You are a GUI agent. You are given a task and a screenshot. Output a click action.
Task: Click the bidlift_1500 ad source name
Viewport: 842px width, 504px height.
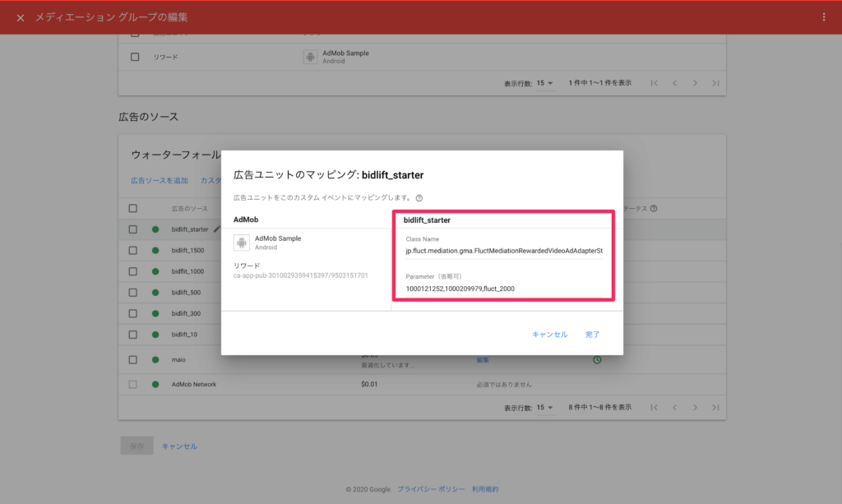[188, 250]
